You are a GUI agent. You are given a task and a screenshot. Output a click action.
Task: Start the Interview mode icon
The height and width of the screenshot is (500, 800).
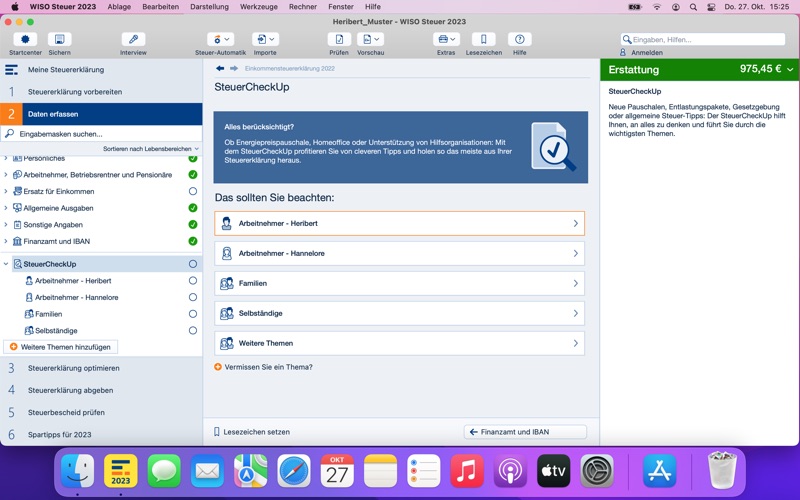[x=133, y=39]
